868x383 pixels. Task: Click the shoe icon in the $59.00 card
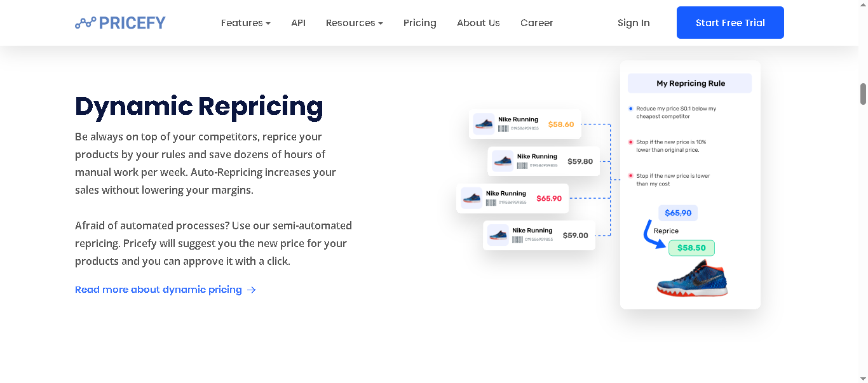(x=498, y=235)
